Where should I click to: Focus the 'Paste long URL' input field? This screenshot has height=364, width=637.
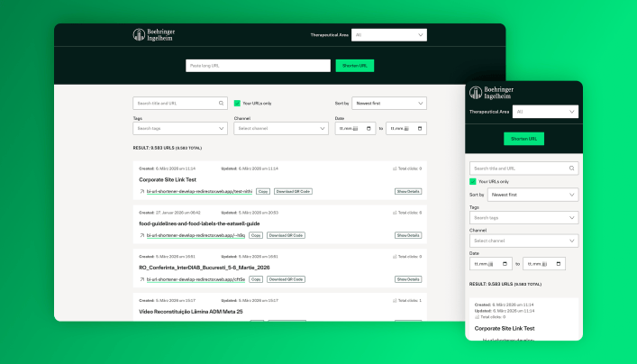tap(258, 66)
